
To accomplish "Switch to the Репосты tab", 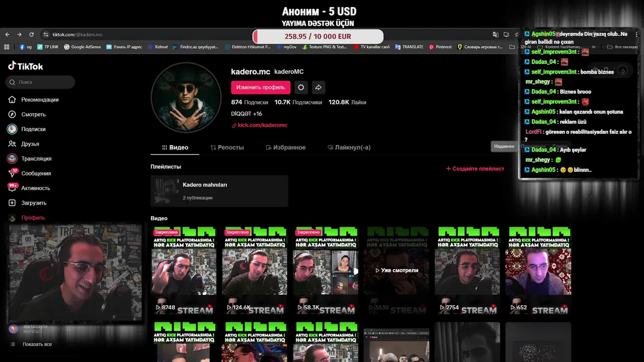I will coord(227,147).
